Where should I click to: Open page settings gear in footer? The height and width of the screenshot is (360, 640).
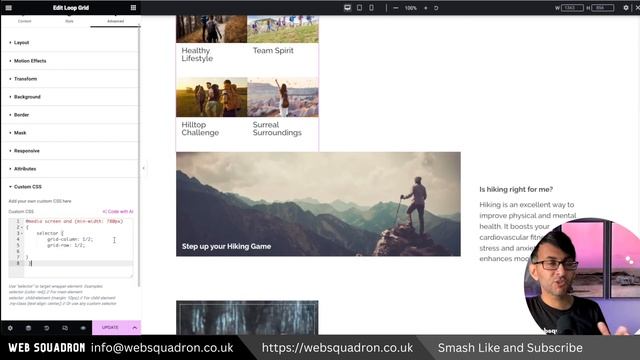tap(10, 328)
